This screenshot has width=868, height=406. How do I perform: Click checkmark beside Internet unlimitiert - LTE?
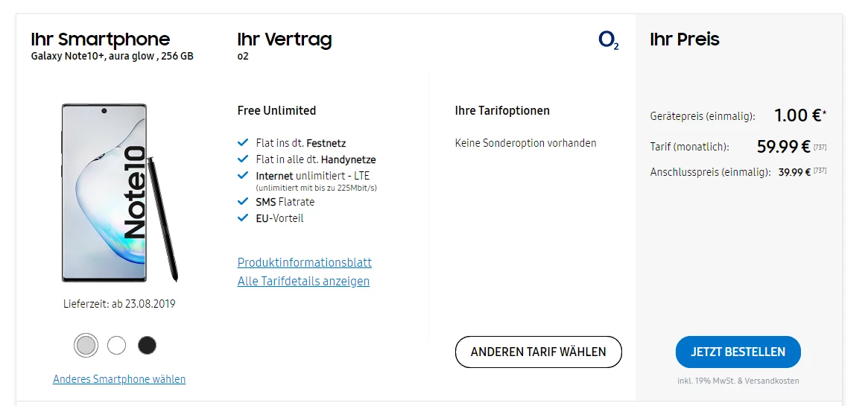click(x=242, y=176)
